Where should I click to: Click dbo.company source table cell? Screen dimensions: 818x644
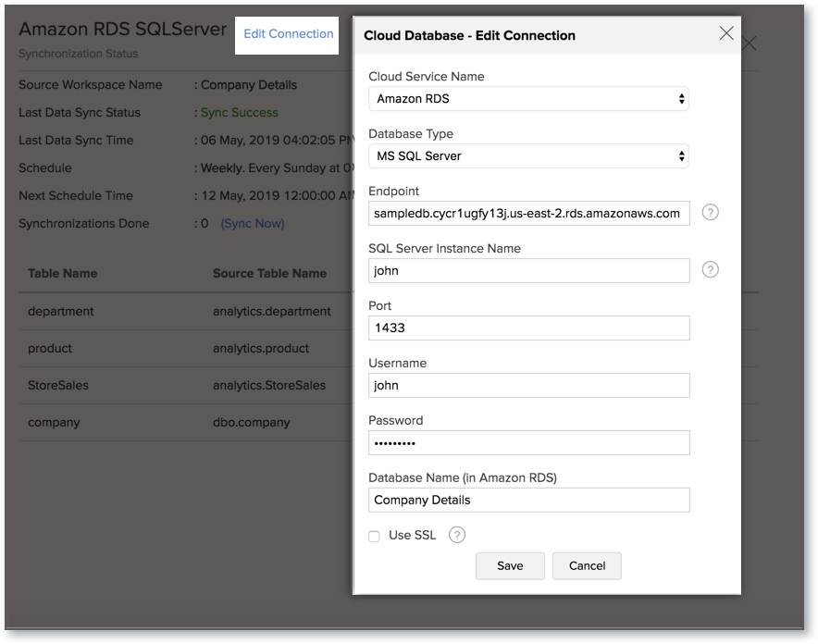point(251,422)
